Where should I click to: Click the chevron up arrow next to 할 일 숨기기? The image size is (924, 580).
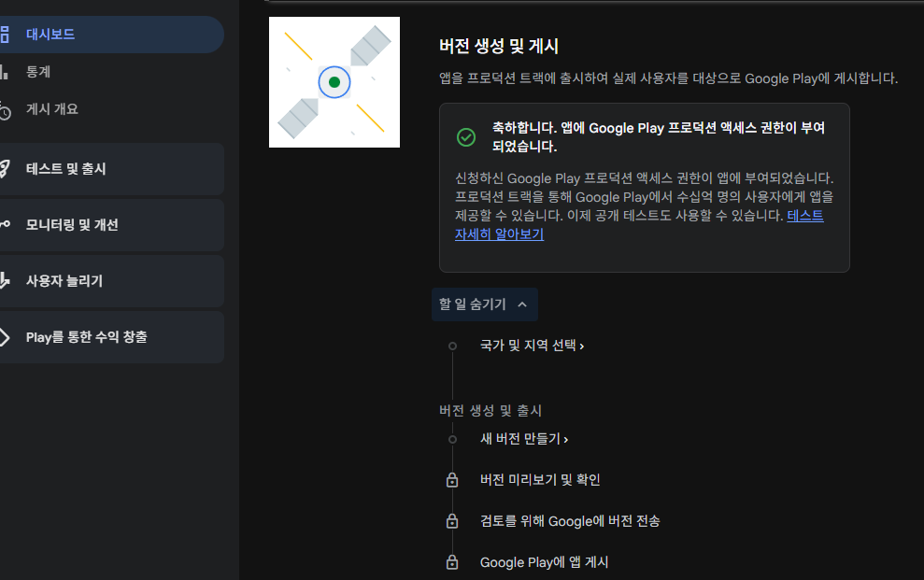pyautogui.click(x=522, y=304)
